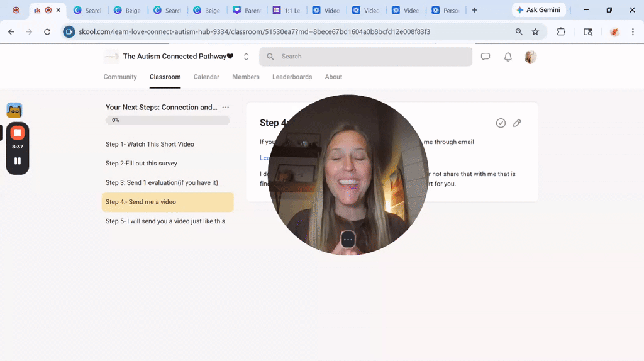The width and height of the screenshot is (644, 361).
Task: Open the Calendar tab
Action: [x=206, y=77]
